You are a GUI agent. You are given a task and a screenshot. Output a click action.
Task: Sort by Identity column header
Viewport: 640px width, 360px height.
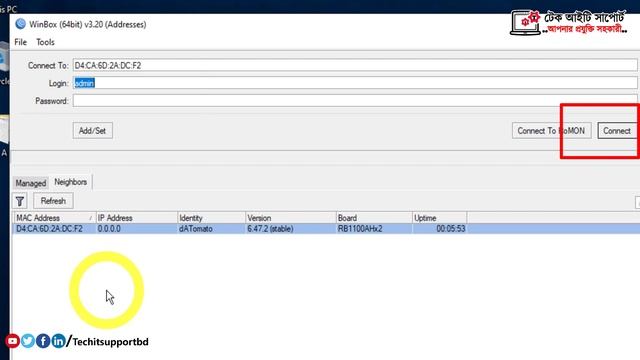(211, 218)
